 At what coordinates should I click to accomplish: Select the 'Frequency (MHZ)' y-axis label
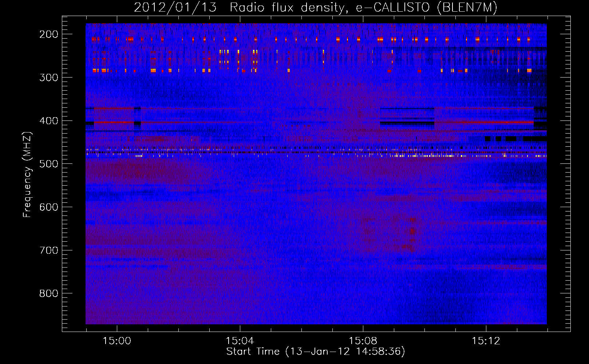[27, 174]
